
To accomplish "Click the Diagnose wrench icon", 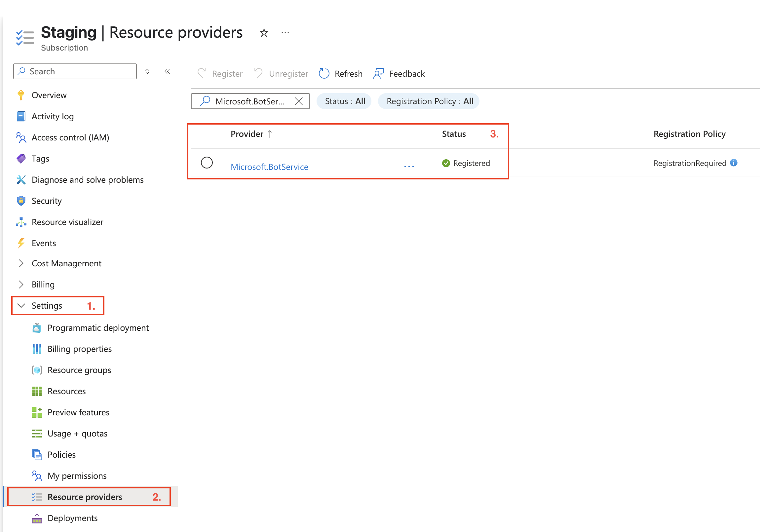I will [x=21, y=180].
